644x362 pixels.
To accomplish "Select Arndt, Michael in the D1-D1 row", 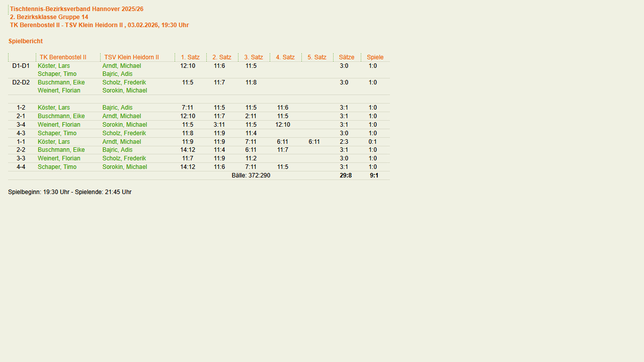I will tap(121, 66).
